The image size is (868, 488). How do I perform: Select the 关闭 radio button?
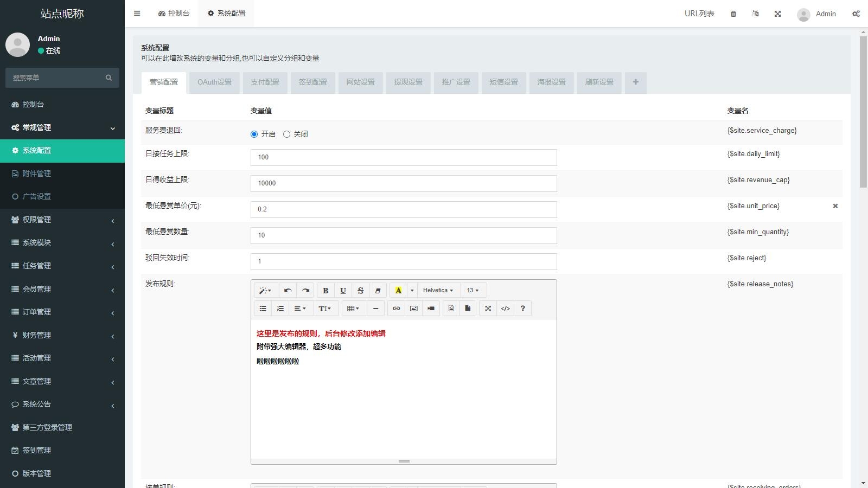pos(286,134)
